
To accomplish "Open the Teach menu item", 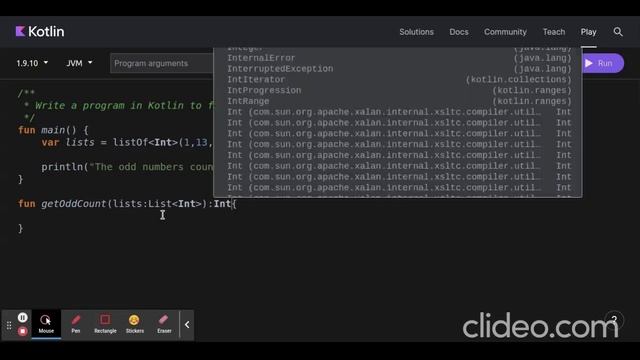I will (553, 32).
